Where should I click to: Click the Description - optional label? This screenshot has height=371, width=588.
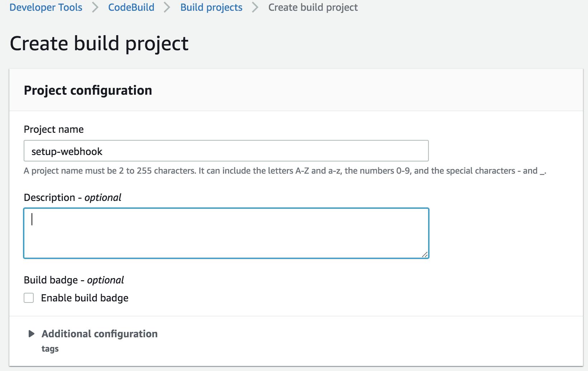click(x=72, y=197)
